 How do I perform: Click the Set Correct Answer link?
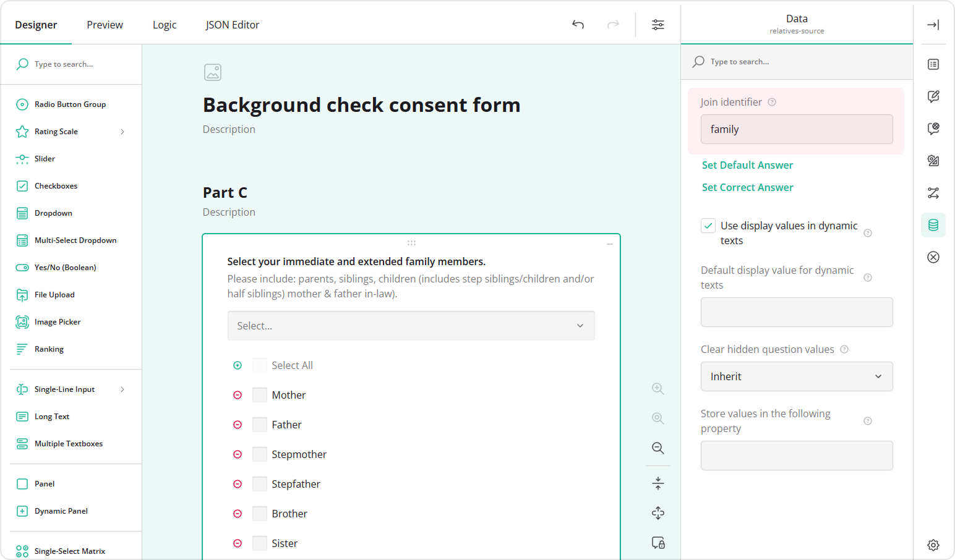[x=747, y=187]
